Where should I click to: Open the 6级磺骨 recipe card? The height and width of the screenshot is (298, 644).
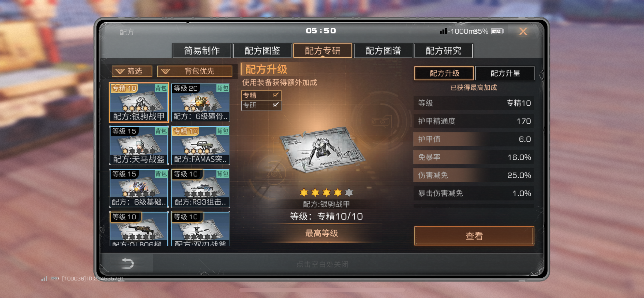[200, 102]
